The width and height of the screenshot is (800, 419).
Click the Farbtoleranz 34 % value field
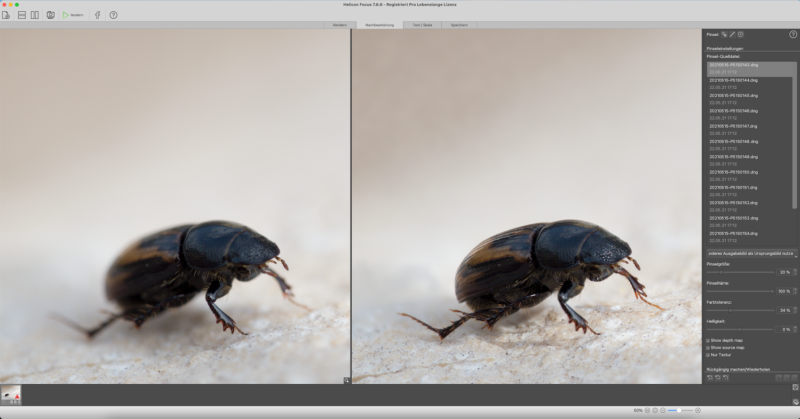point(784,310)
